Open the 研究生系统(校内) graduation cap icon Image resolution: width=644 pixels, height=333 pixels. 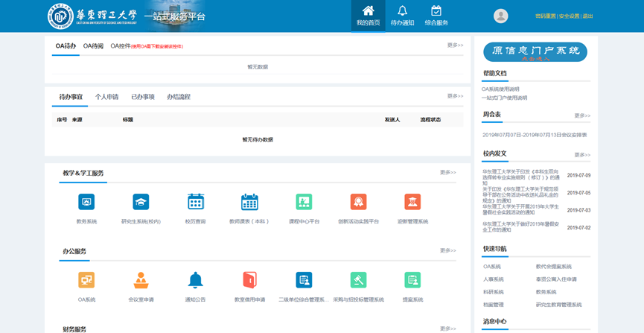click(141, 202)
